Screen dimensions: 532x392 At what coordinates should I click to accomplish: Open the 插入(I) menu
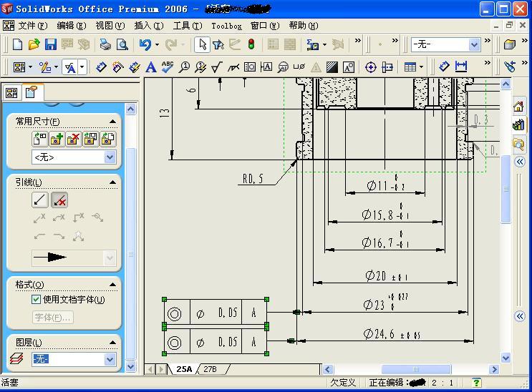148,26
